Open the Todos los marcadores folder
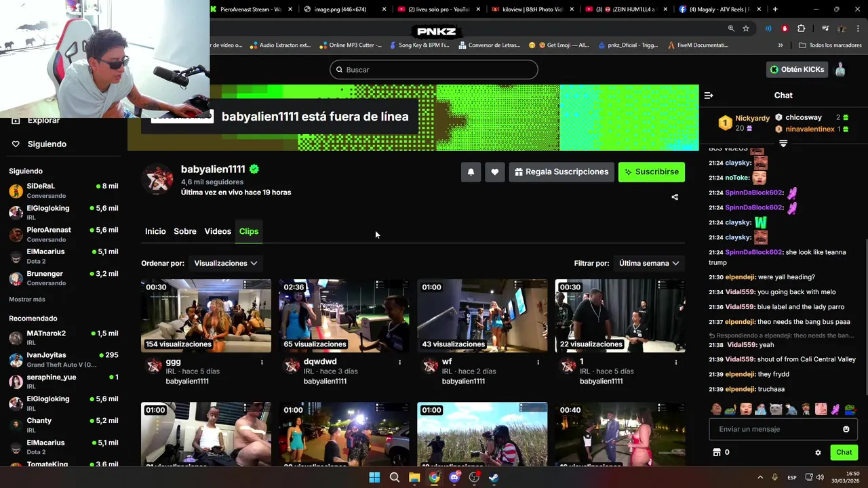The height and width of the screenshot is (488, 868). pos(830,45)
